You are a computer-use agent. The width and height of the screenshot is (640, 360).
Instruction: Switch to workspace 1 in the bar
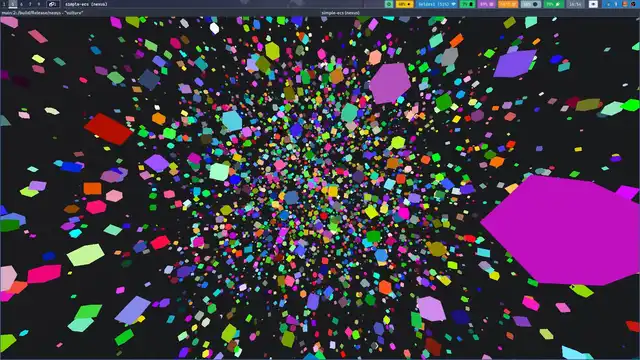4,4
